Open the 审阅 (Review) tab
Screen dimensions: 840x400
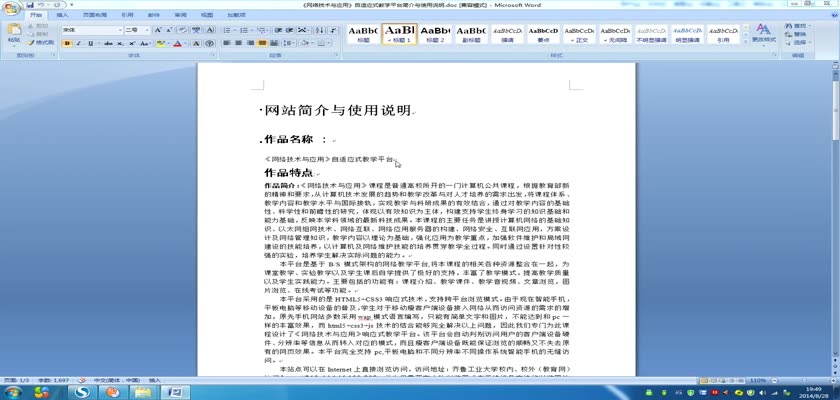(181, 15)
